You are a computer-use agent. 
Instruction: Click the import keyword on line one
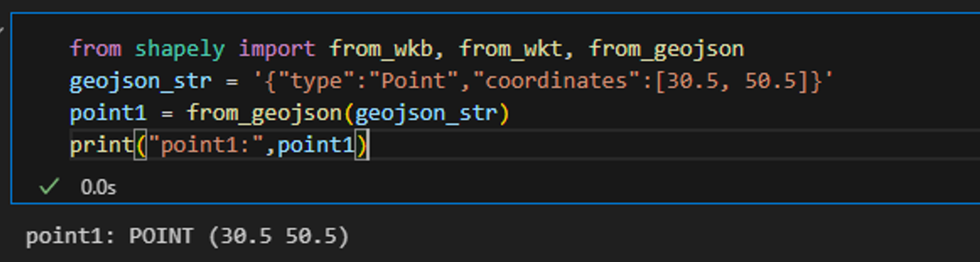point(277,49)
